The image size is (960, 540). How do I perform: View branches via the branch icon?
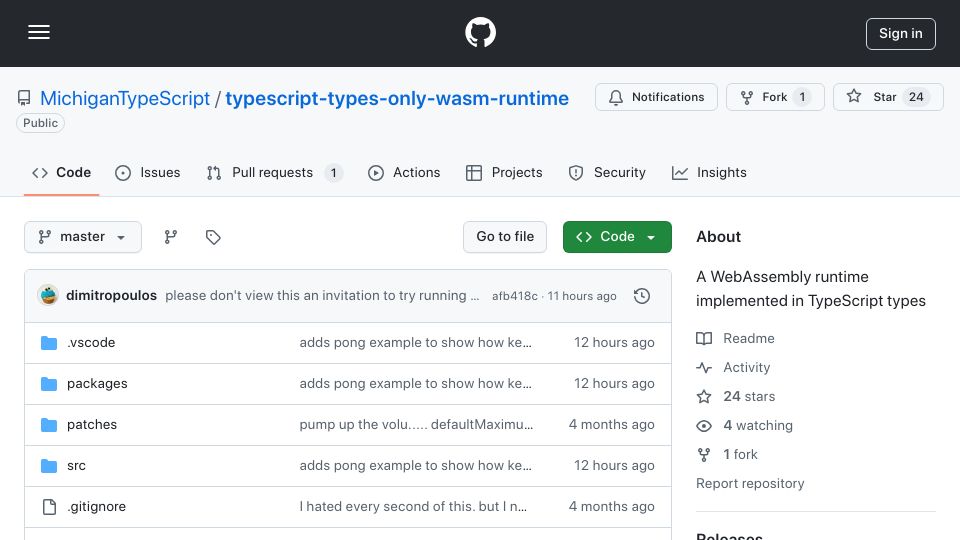point(171,237)
